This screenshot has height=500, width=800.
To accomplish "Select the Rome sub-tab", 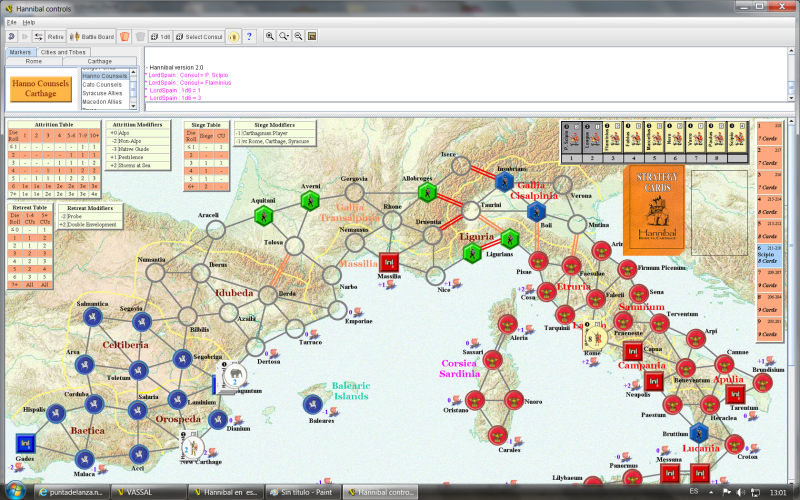I will point(34,61).
